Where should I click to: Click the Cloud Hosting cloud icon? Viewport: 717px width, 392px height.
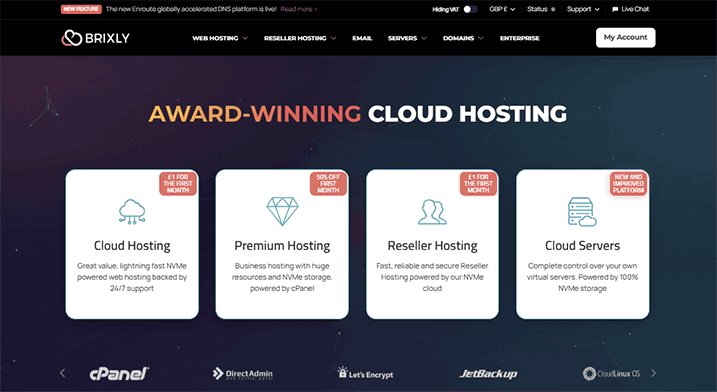pos(132,212)
